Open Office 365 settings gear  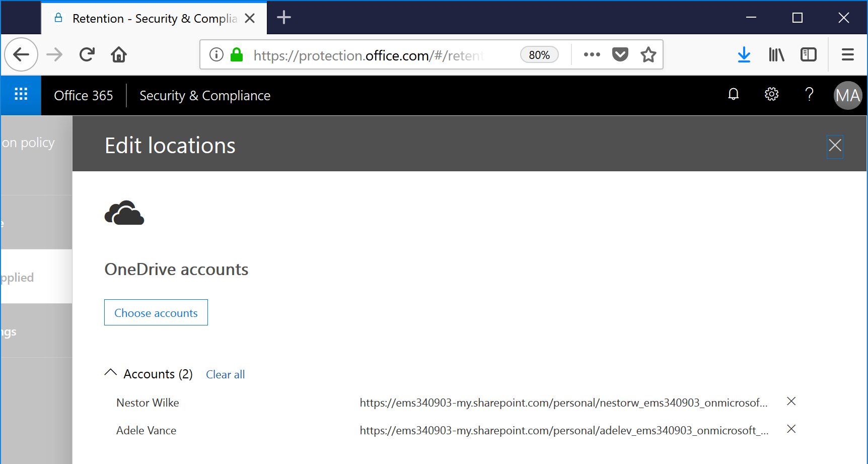pyautogui.click(x=771, y=94)
